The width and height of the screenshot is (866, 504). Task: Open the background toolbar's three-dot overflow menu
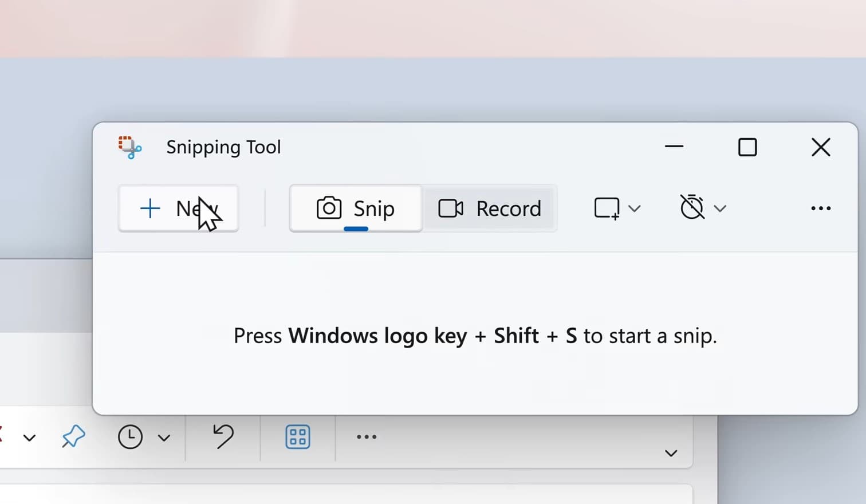point(367,437)
